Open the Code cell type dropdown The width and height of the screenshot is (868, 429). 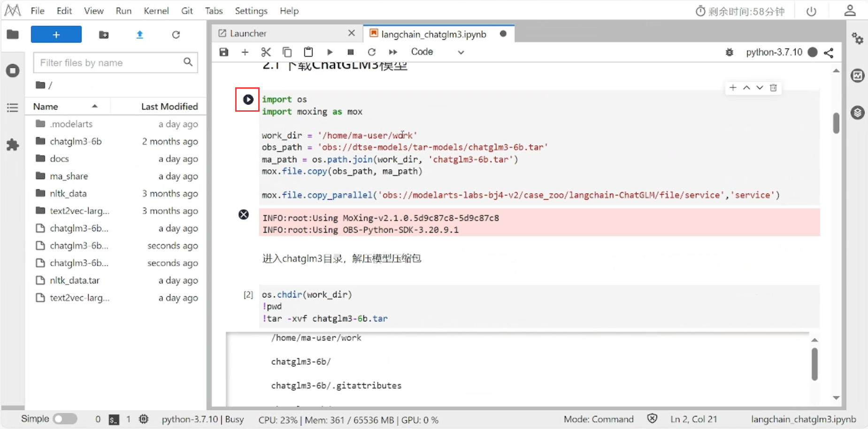click(x=438, y=52)
